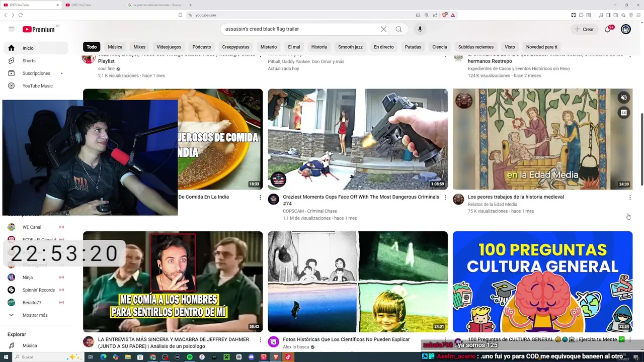Select the Novedad para ti chip
644x362 pixels.
click(x=541, y=47)
